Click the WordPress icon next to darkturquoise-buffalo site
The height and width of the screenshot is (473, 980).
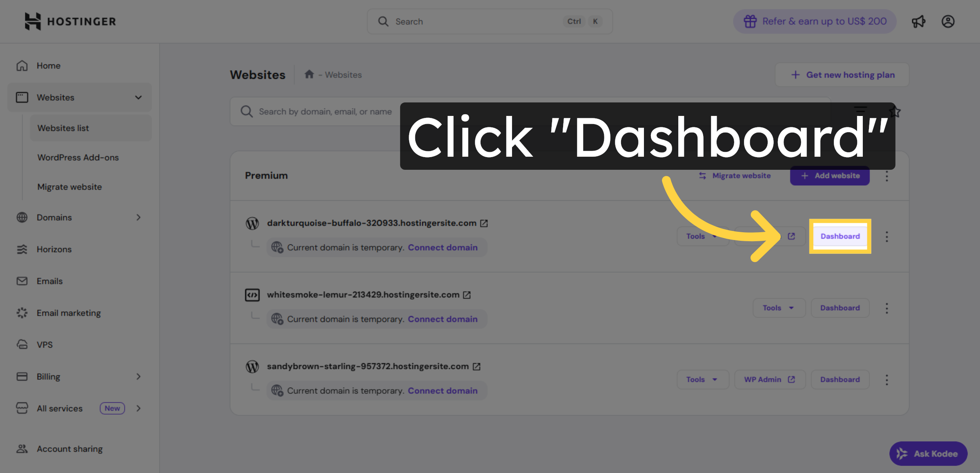[x=252, y=223]
